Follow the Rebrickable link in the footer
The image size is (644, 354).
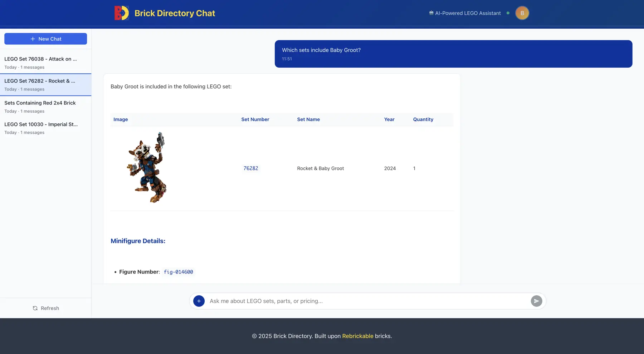(x=357, y=336)
